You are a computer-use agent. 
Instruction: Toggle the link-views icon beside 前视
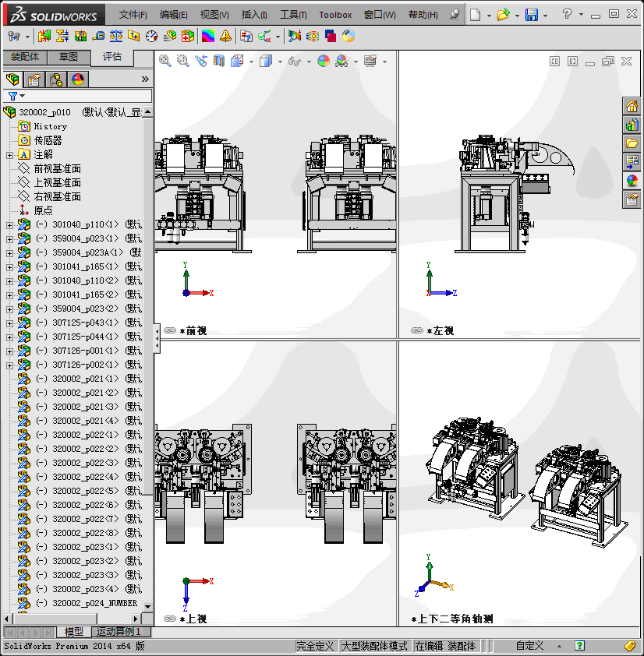pos(170,330)
